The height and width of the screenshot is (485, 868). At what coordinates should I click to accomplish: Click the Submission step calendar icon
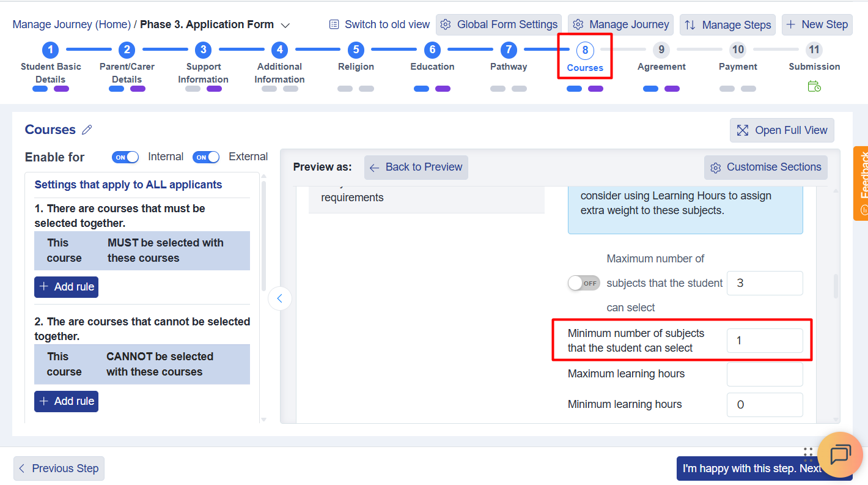click(x=814, y=87)
